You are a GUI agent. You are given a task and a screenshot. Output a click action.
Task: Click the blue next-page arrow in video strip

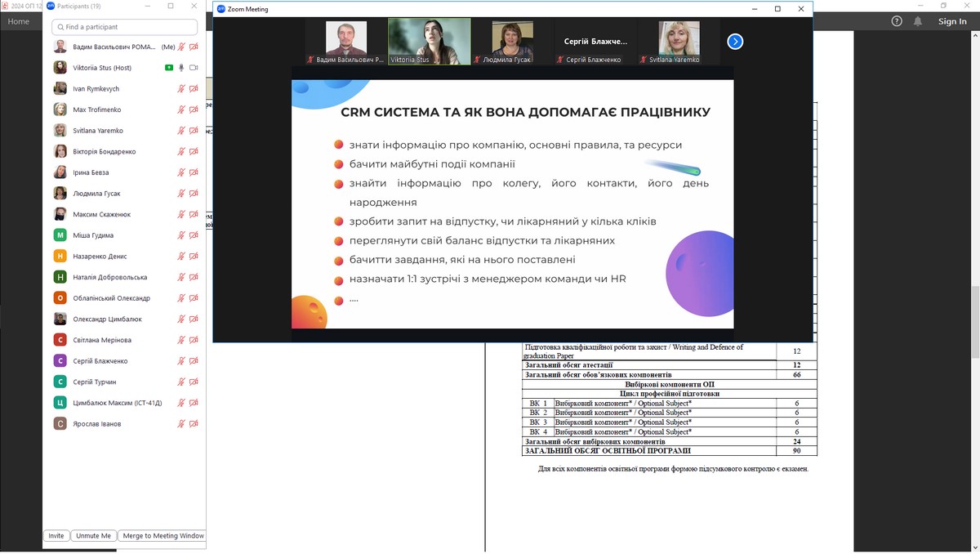coord(735,42)
